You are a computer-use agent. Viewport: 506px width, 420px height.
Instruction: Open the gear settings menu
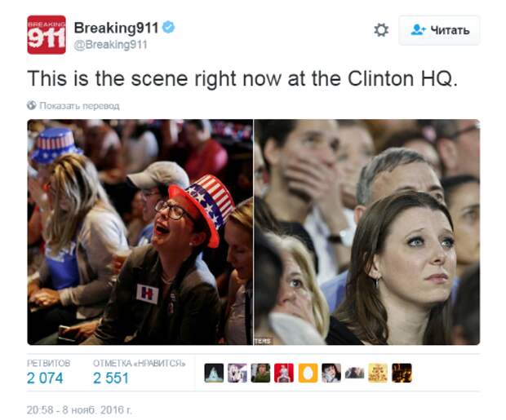(381, 30)
